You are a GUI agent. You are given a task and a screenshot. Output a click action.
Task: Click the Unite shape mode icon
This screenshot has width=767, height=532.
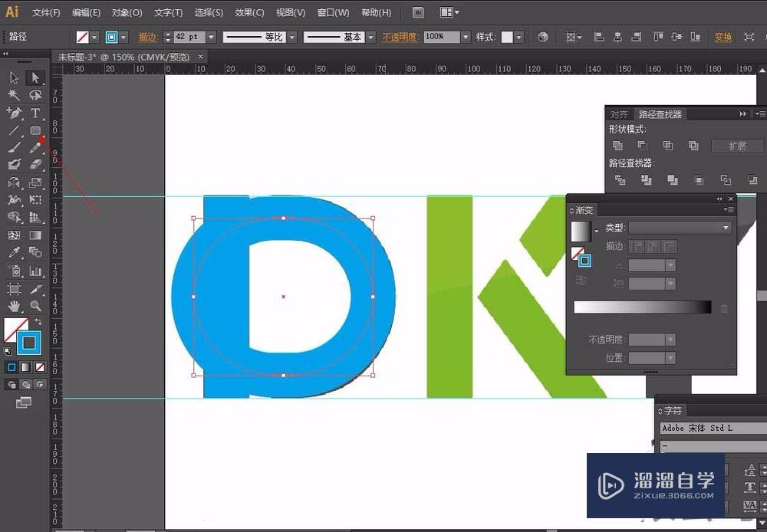(618, 146)
